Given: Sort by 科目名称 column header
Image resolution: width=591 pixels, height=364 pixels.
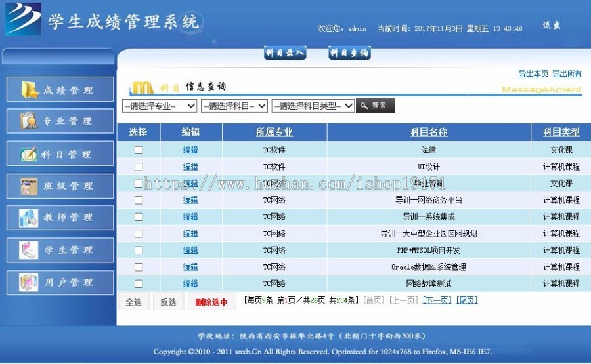Looking at the screenshot, I should click(x=429, y=132).
